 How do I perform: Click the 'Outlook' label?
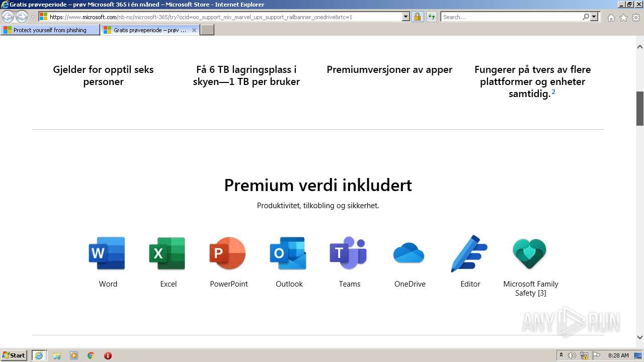[289, 284]
